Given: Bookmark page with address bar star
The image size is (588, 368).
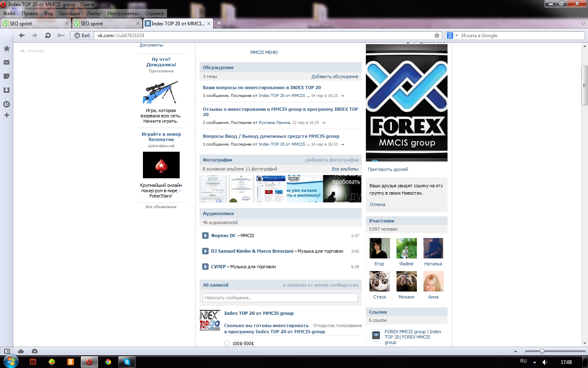Looking at the screenshot, I should pos(437,36).
